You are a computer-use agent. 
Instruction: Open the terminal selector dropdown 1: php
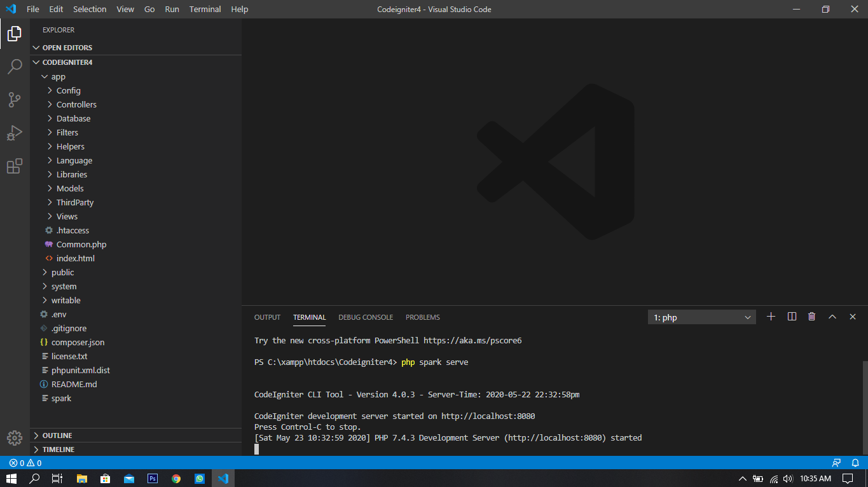(x=702, y=317)
